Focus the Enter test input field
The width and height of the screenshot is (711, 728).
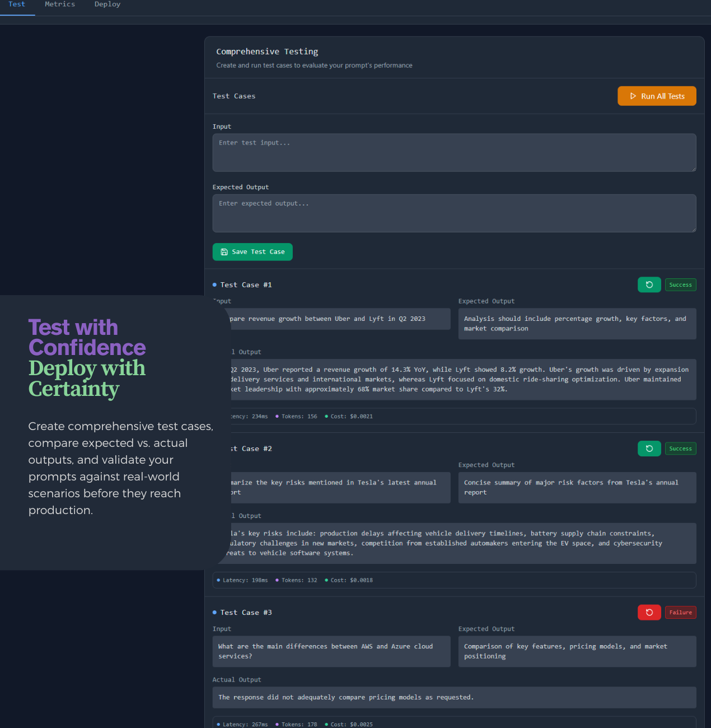tap(454, 152)
